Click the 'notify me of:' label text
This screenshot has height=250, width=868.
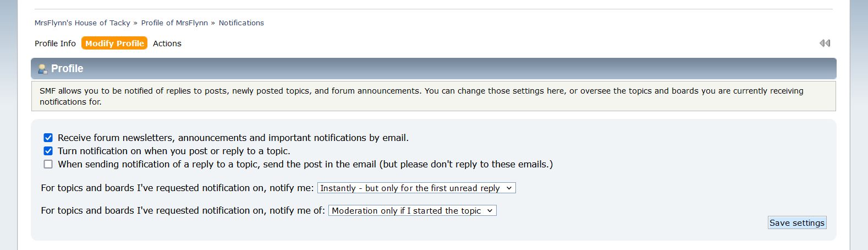pyautogui.click(x=183, y=210)
